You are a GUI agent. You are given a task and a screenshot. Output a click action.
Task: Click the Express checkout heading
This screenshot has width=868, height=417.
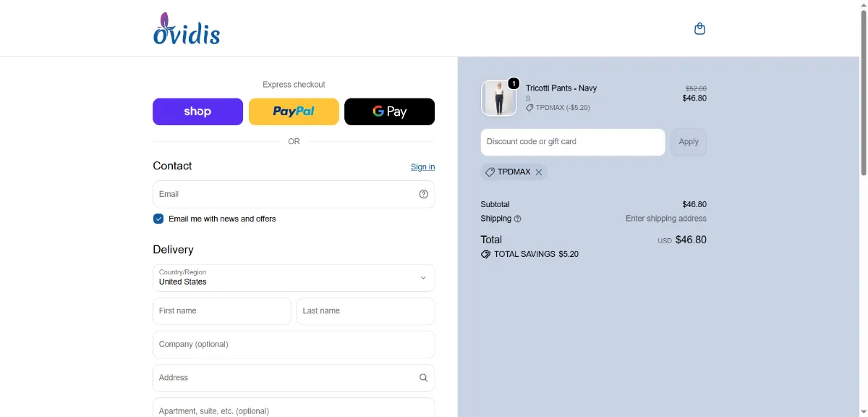click(294, 85)
